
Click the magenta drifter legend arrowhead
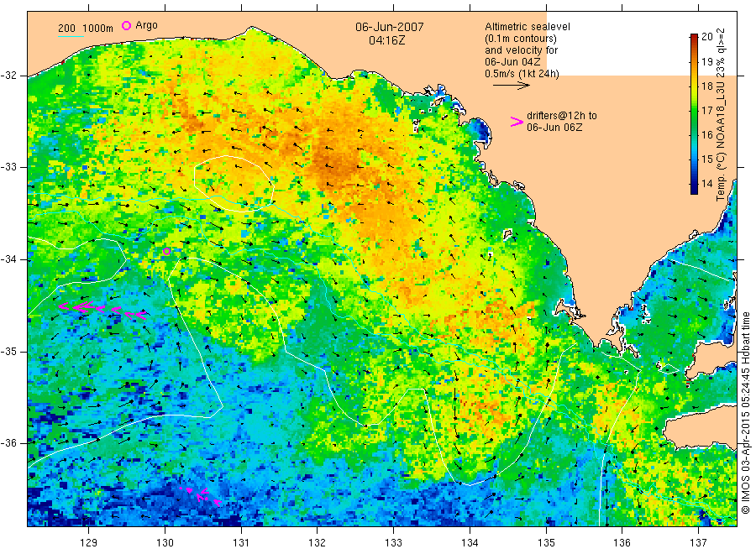(517, 122)
